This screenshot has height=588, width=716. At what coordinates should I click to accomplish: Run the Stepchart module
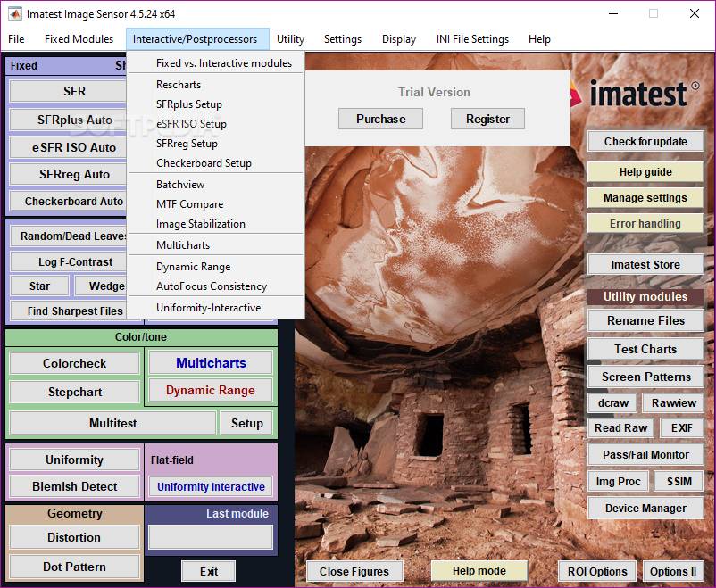(74, 393)
